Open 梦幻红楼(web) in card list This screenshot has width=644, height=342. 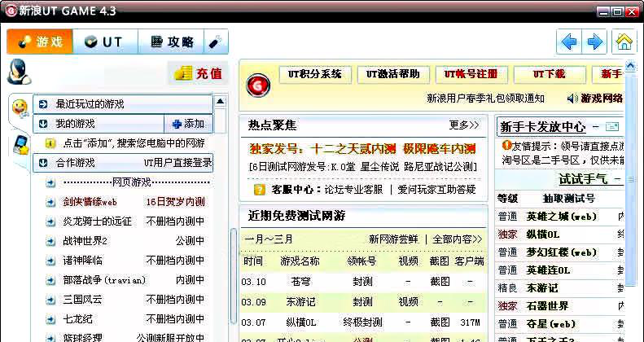point(562,252)
